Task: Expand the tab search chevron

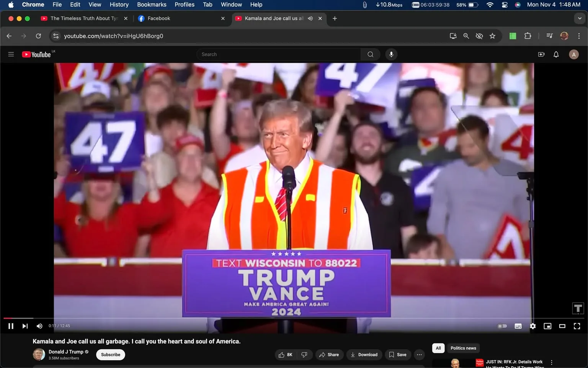Action: coord(579,18)
